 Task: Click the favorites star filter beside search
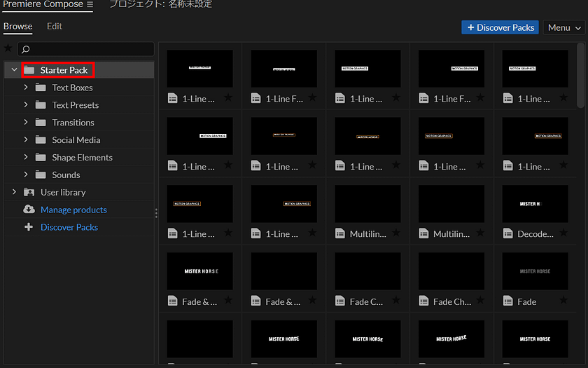[8, 48]
